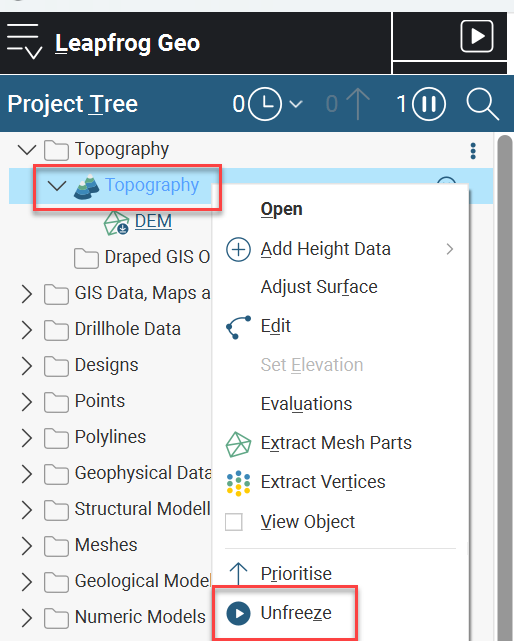Click the DEM mesh icon
The height and width of the screenshot is (641, 514).
[x=116, y=223]
